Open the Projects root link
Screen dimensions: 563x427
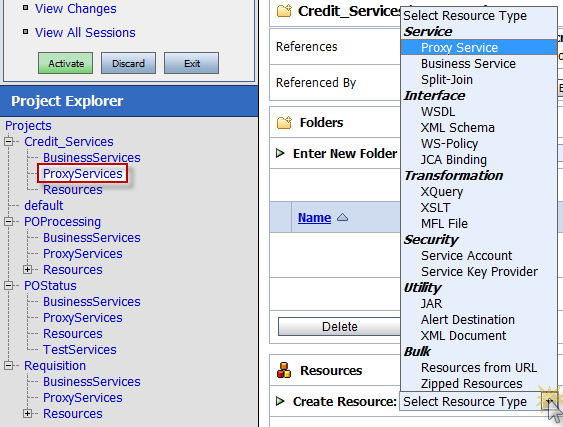[x=28, y=126]
